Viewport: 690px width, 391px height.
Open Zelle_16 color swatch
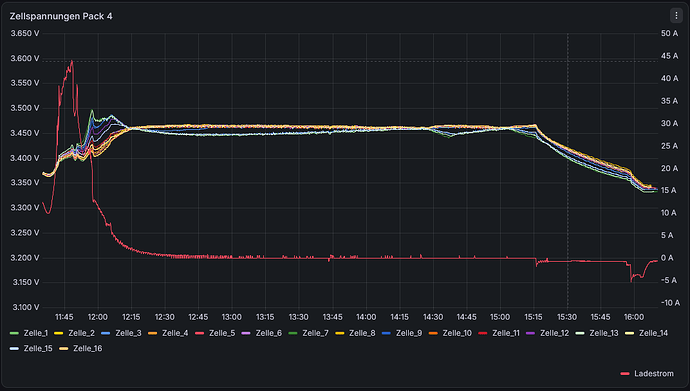coord(64,348)
